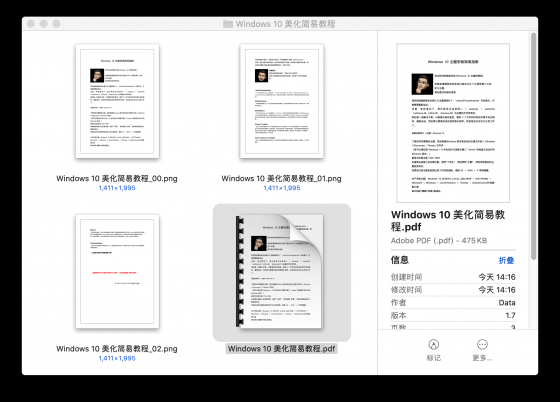560x402 pixels.
Task: Open the More (更多...) actions icon
Action: click(x=482, y=345)
